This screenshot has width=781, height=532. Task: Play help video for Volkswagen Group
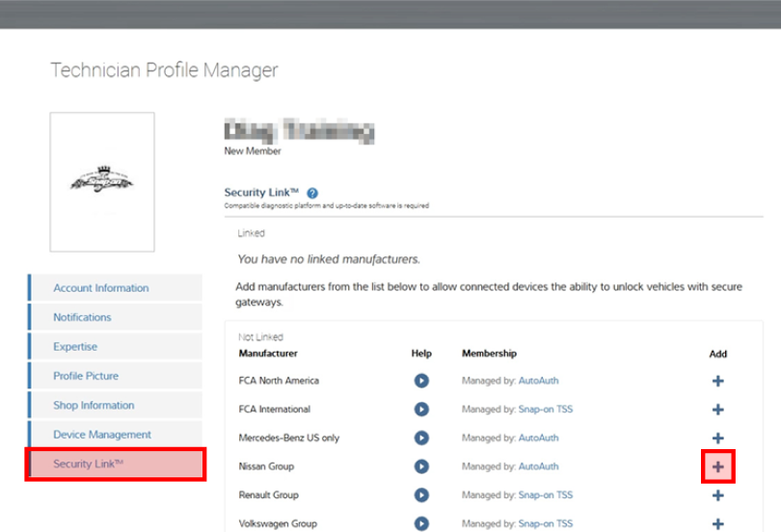click(x=421, y=523)
